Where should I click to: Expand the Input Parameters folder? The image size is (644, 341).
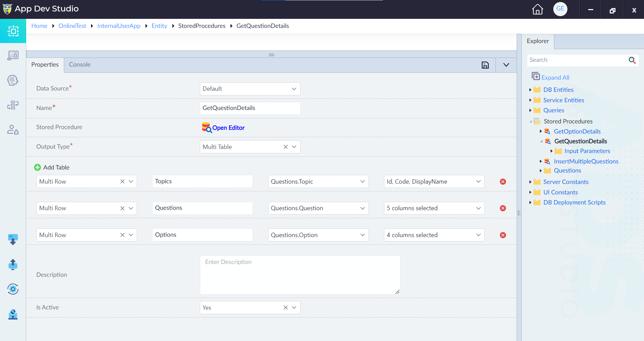(551, 151)
